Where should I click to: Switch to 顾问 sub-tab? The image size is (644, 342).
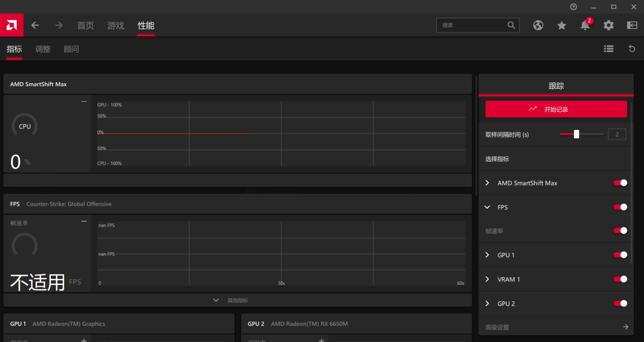71,49
